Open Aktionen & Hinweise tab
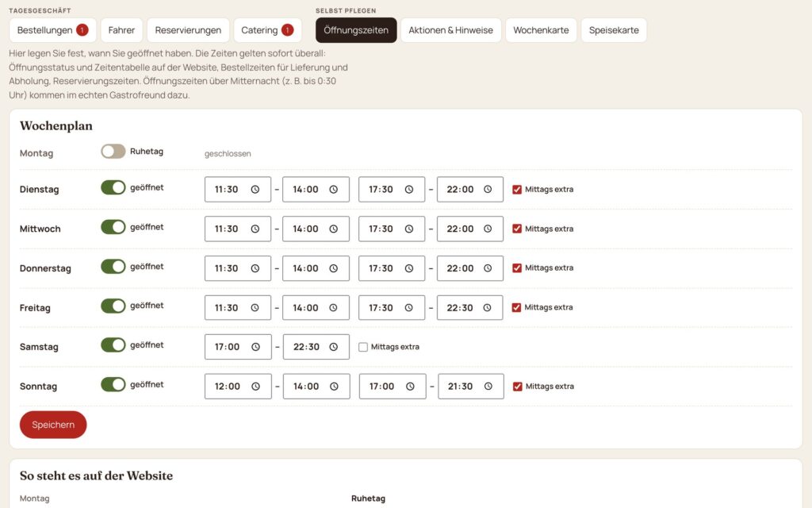 (x=450, y=30)
